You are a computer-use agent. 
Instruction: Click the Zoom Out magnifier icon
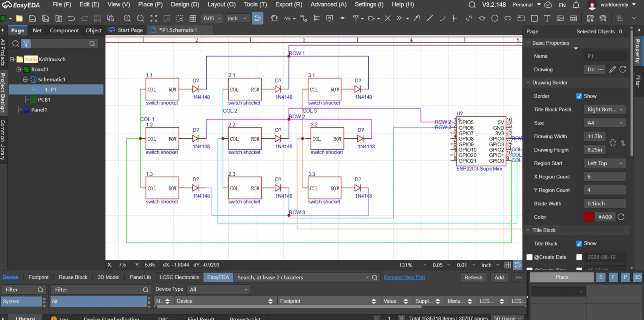[x=140, y=18]
